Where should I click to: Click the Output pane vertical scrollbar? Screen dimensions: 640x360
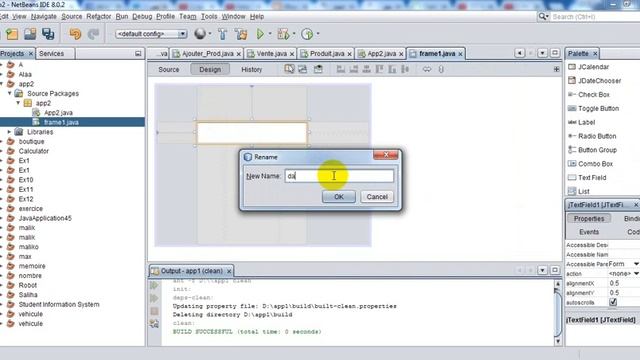click(x=558, y=313)
